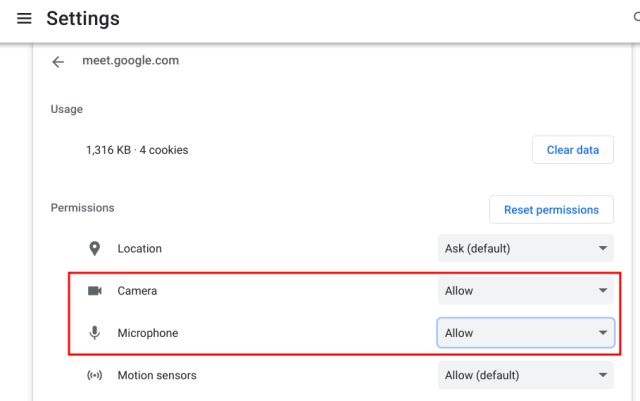640x401 pixels.
Task: Open the hamburger main menu
Action: click(24, 19)
